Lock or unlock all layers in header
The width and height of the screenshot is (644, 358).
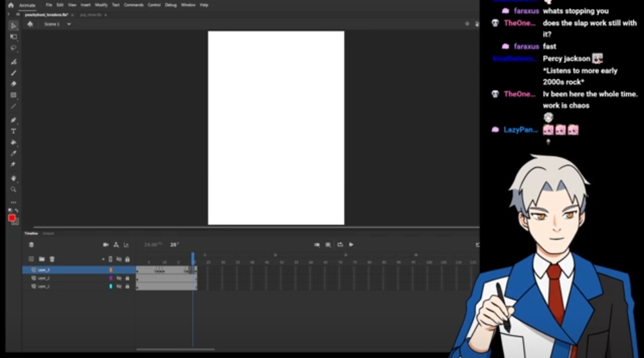point(127,259)
